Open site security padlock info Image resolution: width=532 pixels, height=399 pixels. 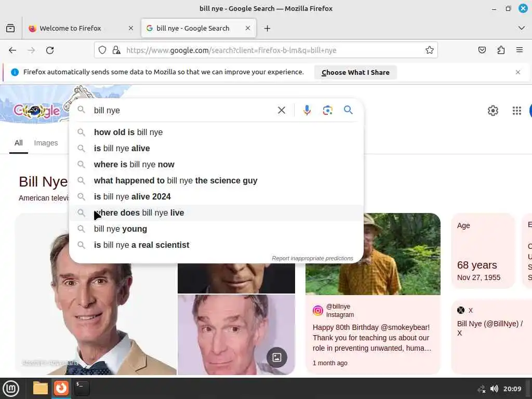[x=116, y=50]
